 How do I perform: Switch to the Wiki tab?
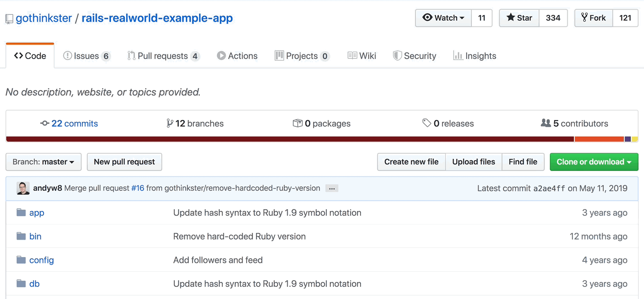click(362, 56)
